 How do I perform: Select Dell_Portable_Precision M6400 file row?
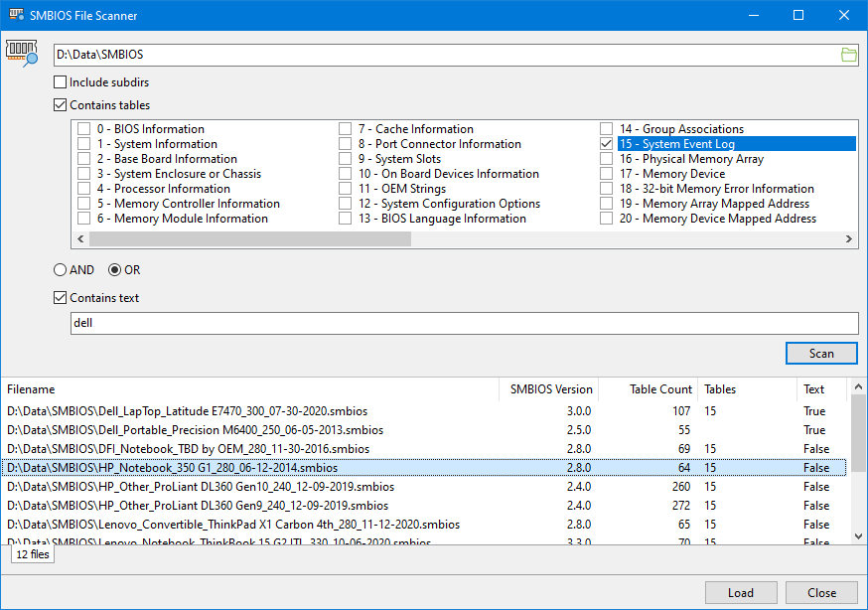(424, 430)
